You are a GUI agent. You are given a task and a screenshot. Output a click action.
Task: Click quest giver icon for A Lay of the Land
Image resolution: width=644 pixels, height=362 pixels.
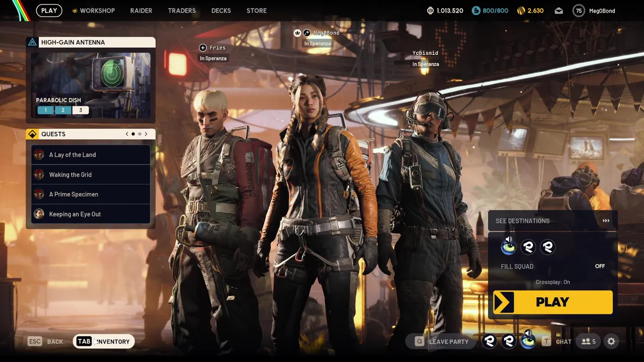(39, 155)
